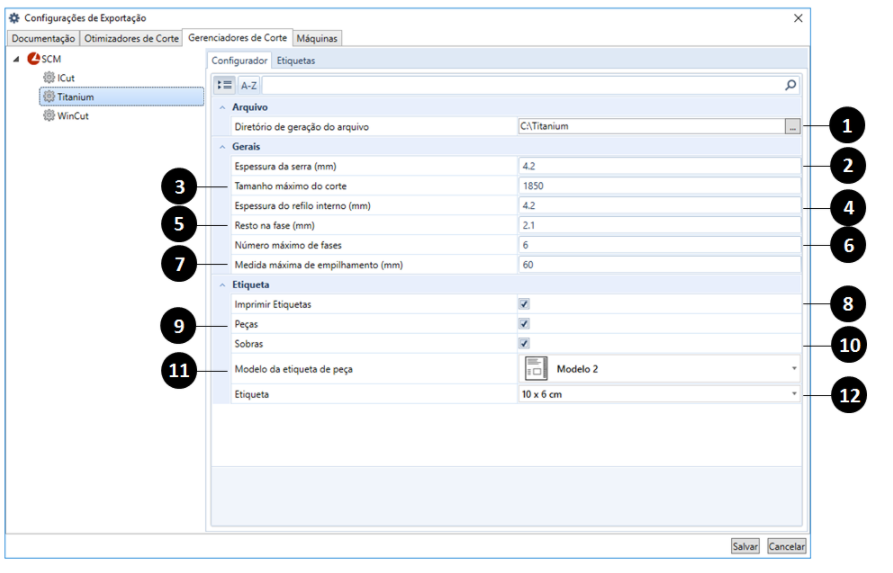
Task: Browse directory with the ellipsis button
Action: pos(792,126)
